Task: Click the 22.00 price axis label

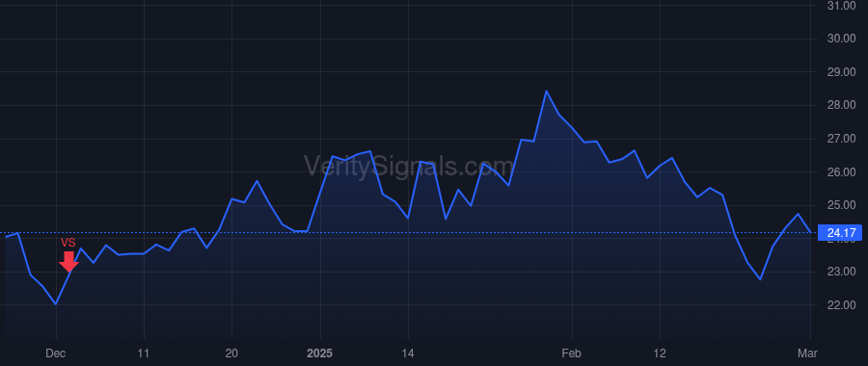Action: 841,305
